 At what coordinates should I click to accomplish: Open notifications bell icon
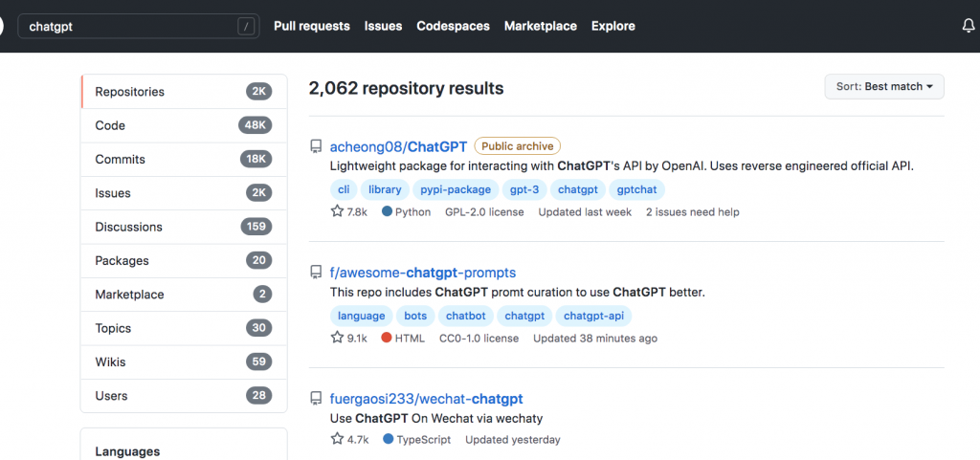969,26
